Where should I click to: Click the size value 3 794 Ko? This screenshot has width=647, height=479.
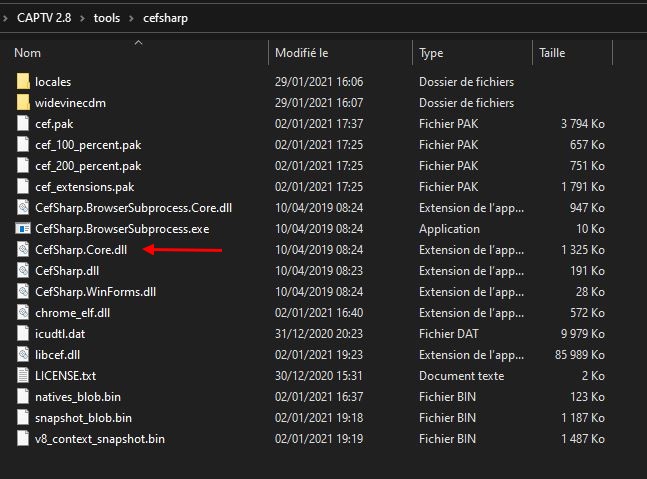(x=583, y=124)
